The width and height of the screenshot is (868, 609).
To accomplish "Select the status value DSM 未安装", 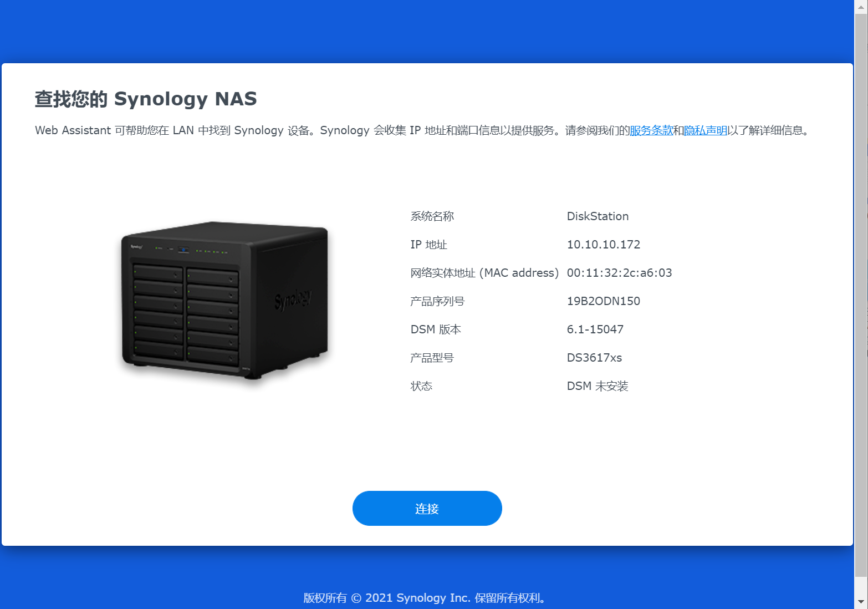I will click(598, 386).
